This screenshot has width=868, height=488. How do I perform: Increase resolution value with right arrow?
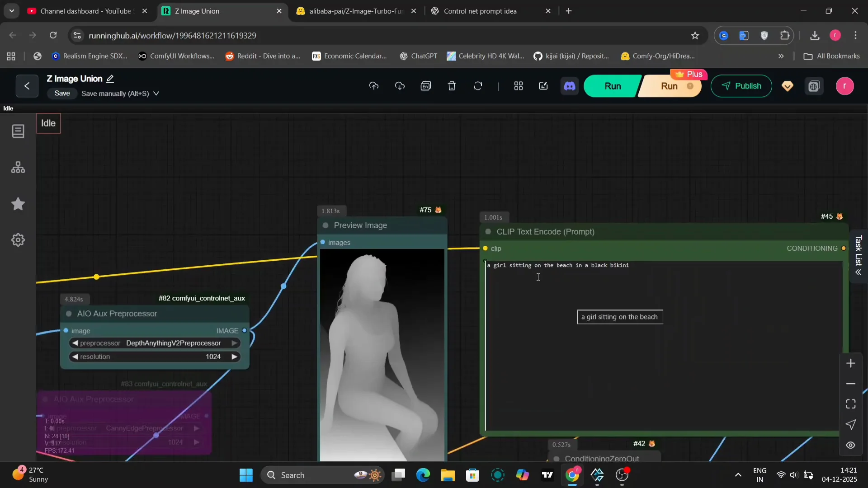coord(234,357)
